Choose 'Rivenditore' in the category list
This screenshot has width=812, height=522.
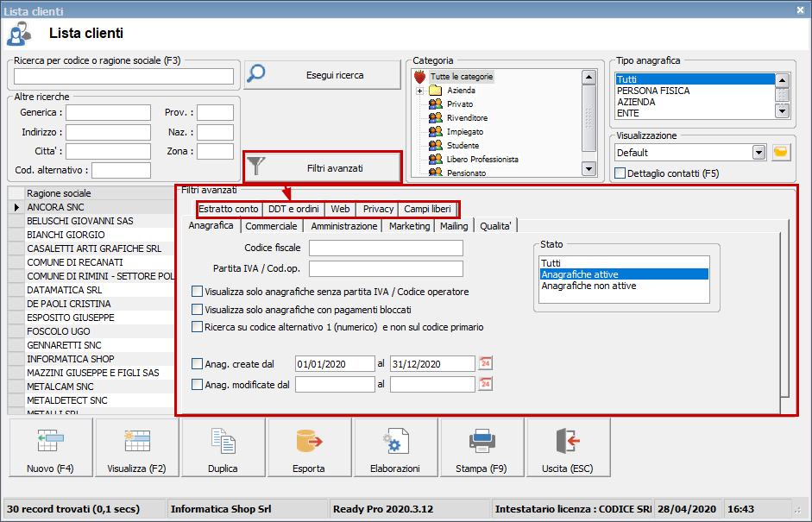pos(468,117)
